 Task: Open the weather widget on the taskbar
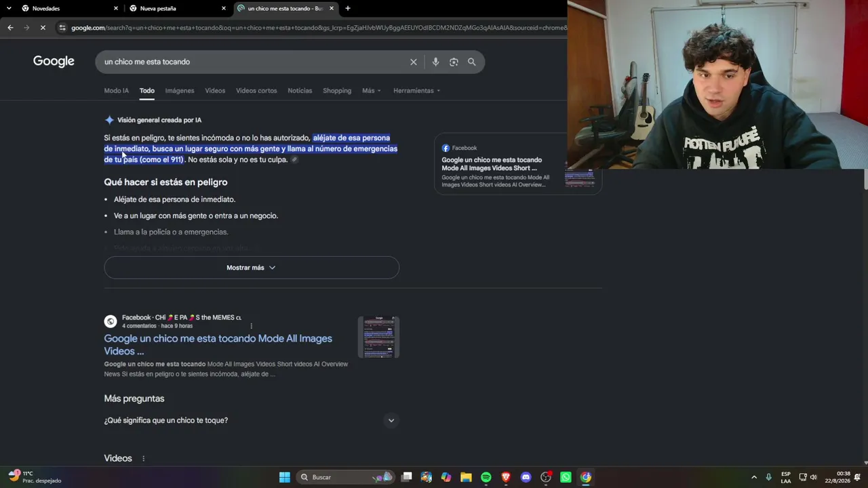point(34,477)
